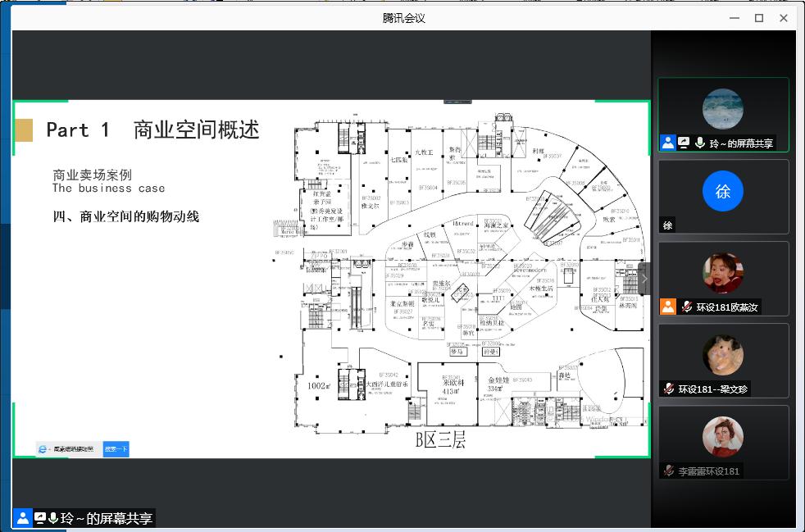Select the 徐 participant avatar
Image resolution: width=805 pixels, height=532 pixels.
[722, 192]
